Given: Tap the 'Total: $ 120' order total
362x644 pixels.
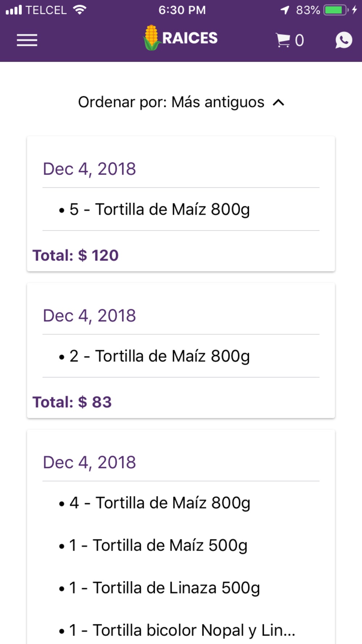Looking at the screenshot, I should tap(76, 255).
